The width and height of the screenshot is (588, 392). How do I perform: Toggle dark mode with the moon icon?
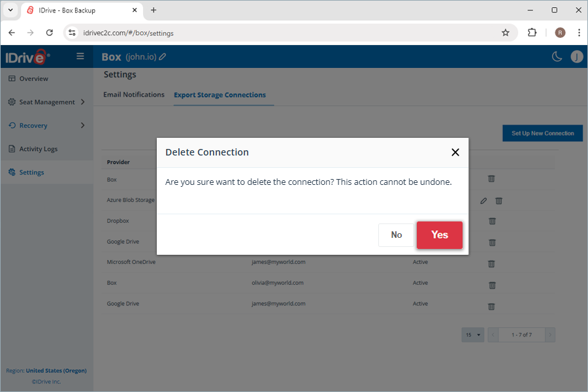click(x=556, y=57)
